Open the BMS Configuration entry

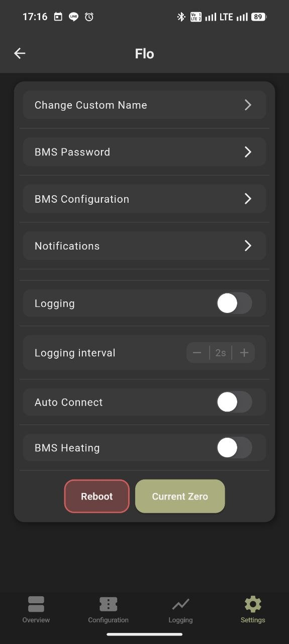pos(145,199)
